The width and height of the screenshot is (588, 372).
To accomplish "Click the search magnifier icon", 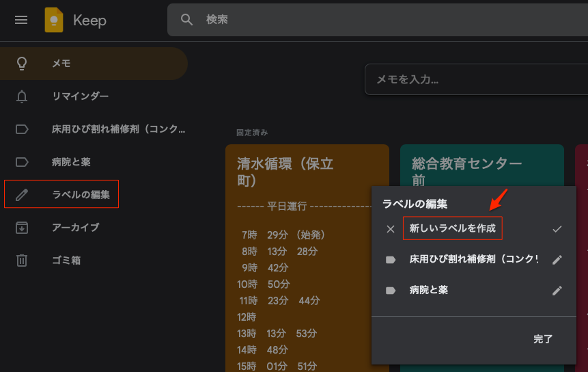I will 186,20.
